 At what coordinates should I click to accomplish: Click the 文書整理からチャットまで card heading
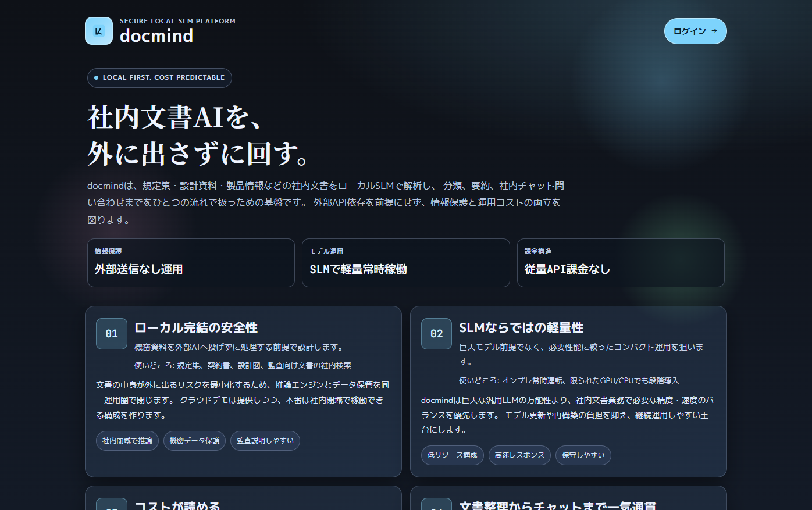pos(557,505)
